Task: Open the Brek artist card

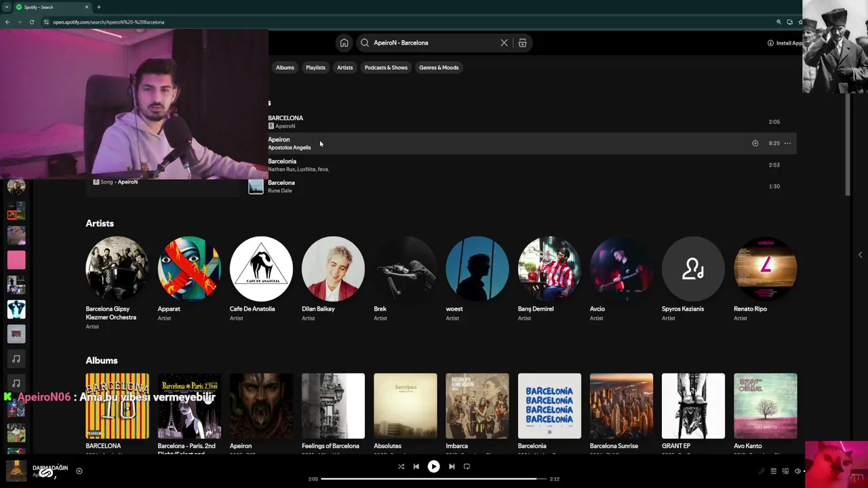Action: pyautogui.click(x=405, y=279)
